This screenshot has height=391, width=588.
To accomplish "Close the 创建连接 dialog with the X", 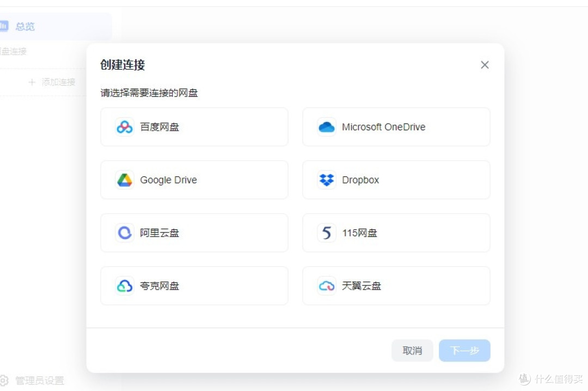I will point(485,65).
